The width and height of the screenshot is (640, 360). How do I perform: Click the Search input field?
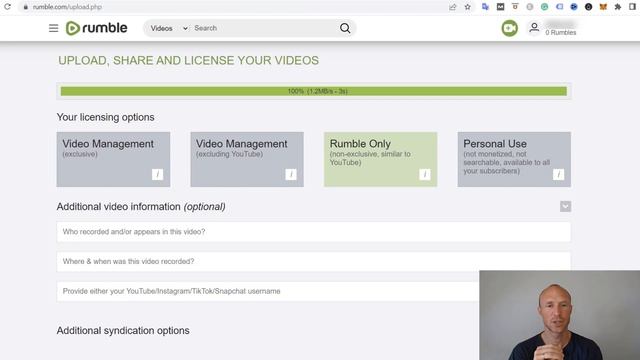[x=264, y=28]
